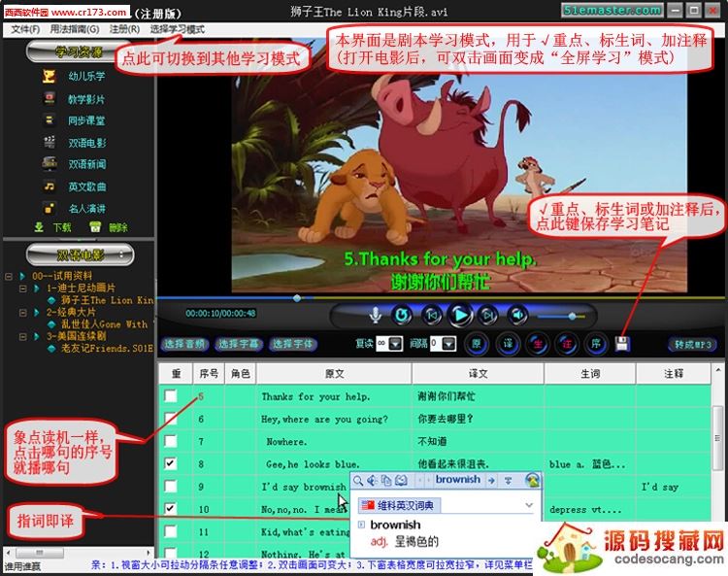Uncheck the key-point box for row 8
728x576 pixels.
pyautogui.click(x=171, y=463)
